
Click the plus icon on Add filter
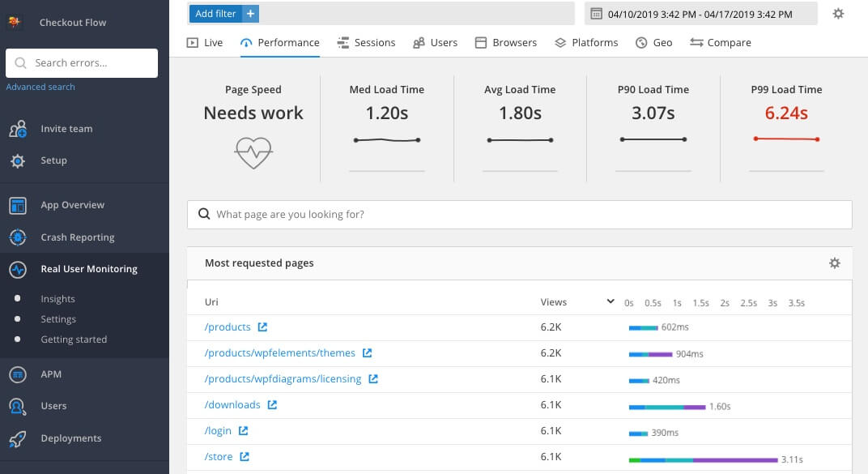(251, 13)
